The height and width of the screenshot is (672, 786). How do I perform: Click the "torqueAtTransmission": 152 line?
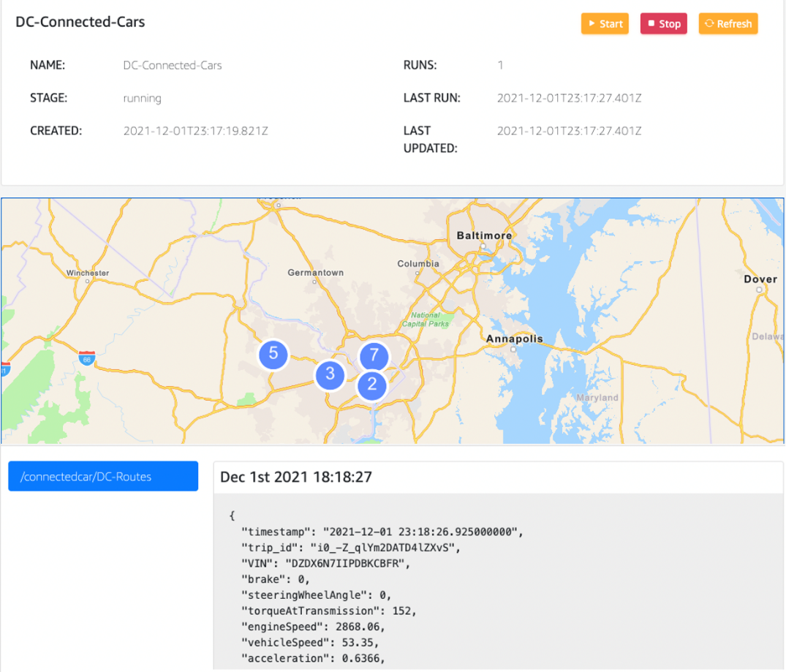click(329, 611)
